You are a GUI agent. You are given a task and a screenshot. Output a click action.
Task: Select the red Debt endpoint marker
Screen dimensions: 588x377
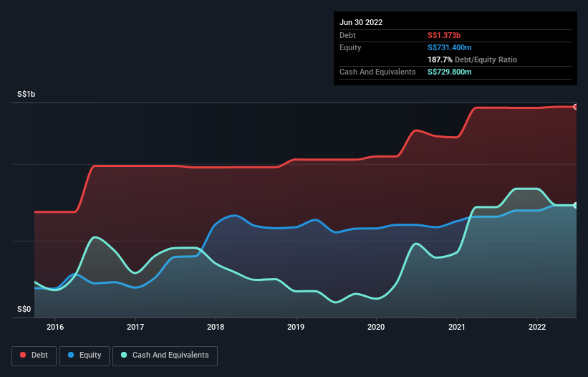click(576, 107)
